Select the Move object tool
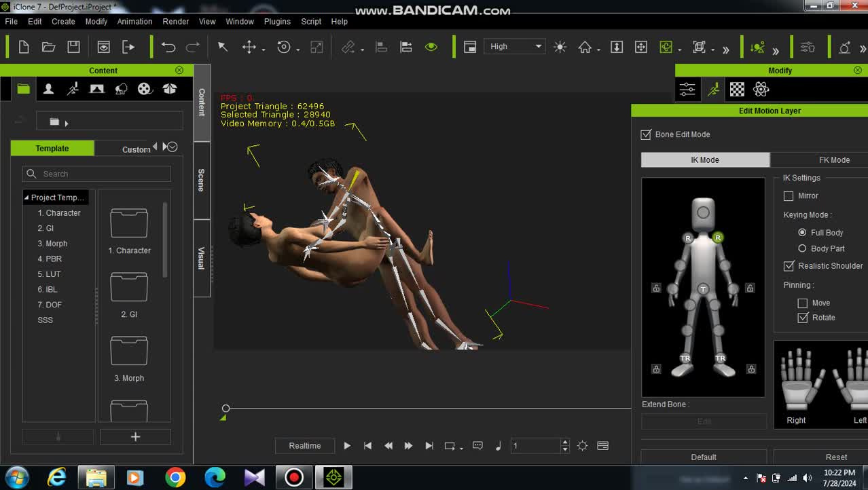Image resolution: width=868 pixels, height=490 pixels. click(249, 47)
